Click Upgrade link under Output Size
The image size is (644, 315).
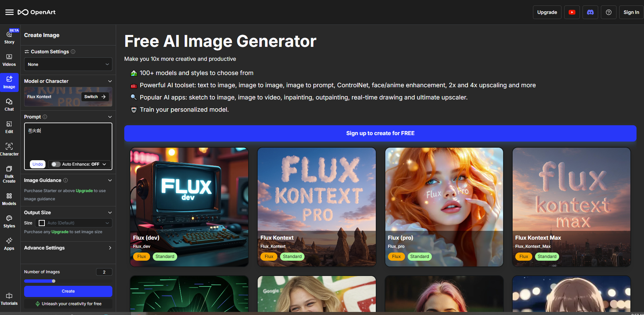coord(60,232)
